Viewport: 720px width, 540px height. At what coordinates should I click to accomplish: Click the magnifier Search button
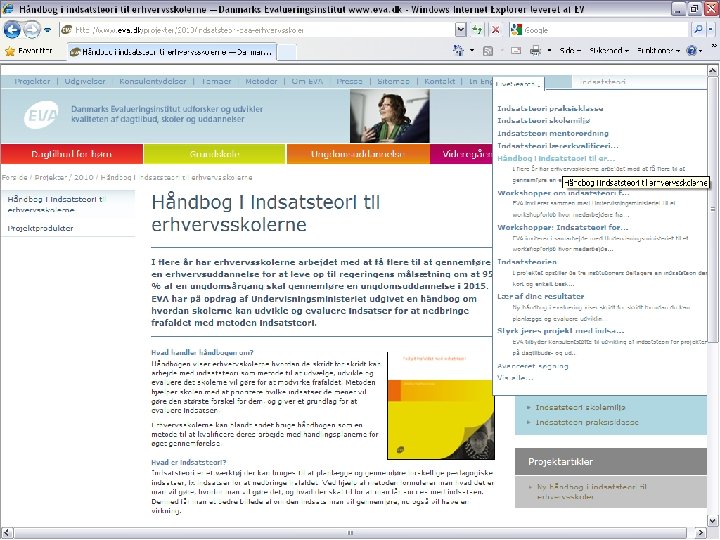click(x=698, y=30)
